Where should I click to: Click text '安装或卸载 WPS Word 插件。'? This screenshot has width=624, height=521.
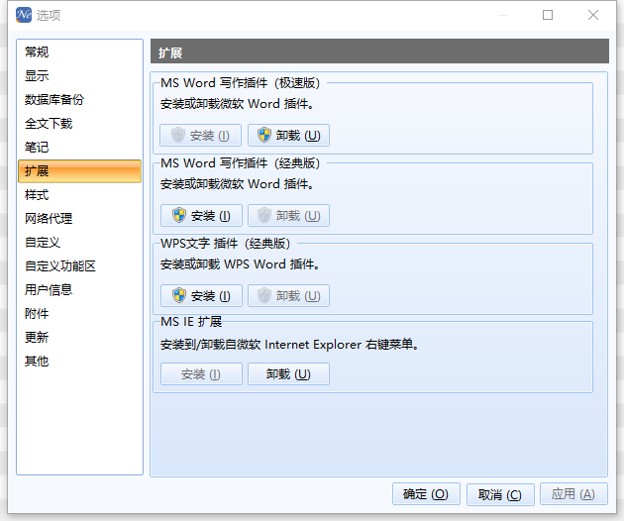click(240, 264)
